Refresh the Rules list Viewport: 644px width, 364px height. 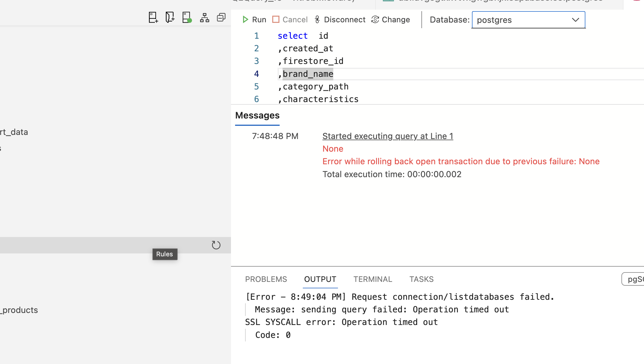coord(216,245)
